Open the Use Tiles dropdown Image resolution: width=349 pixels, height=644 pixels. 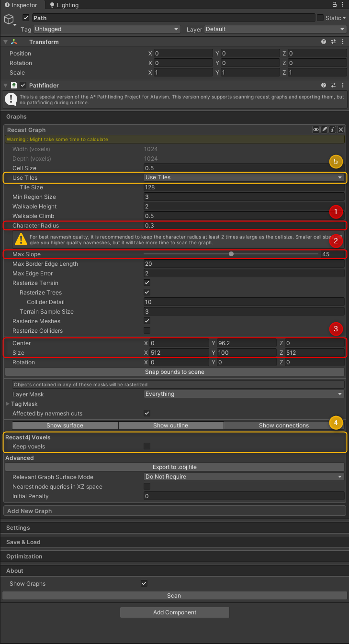click(244, 177)
